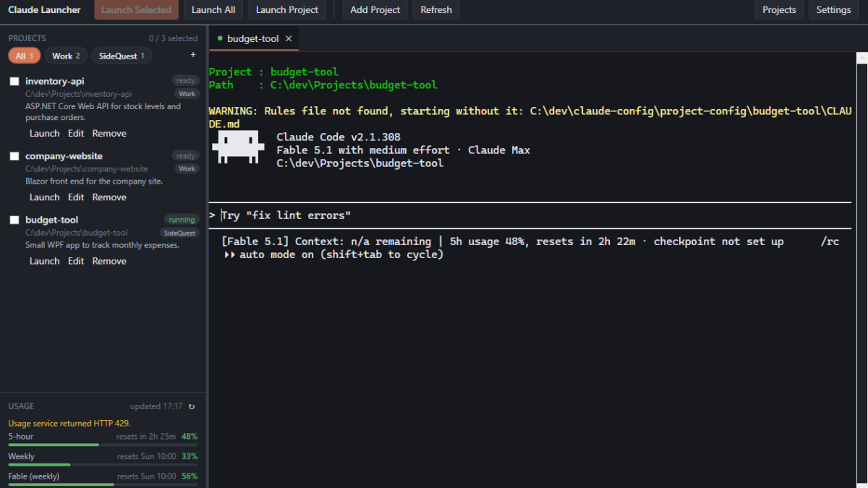Click the company-website ready status badge
868x488 pixels.
(x=185, y=155)
